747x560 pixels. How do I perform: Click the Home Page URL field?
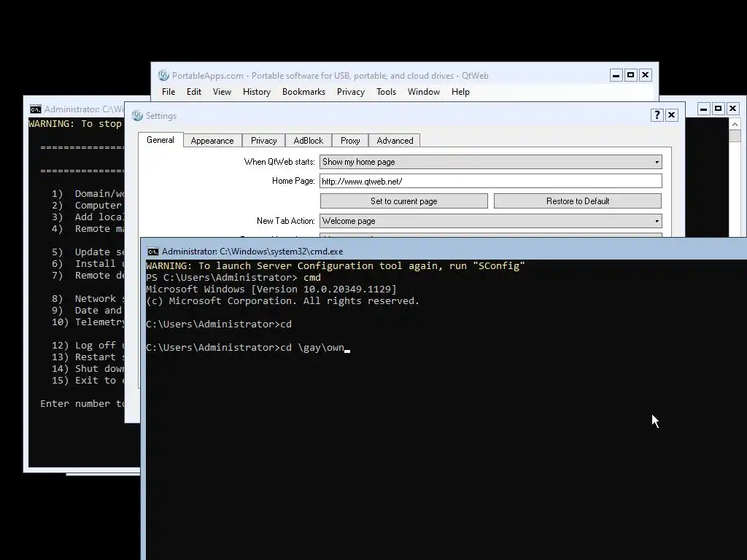pyautogui.click(x=491, y=181)
